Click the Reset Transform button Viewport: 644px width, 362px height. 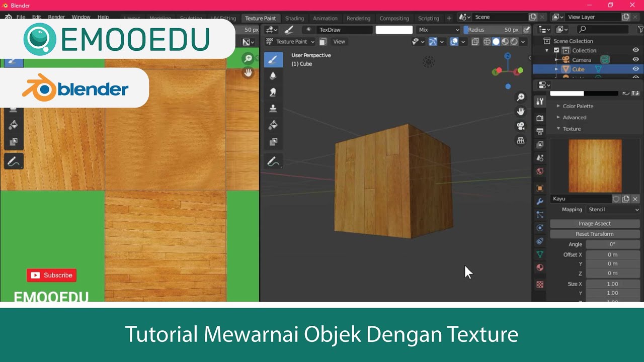595,234
